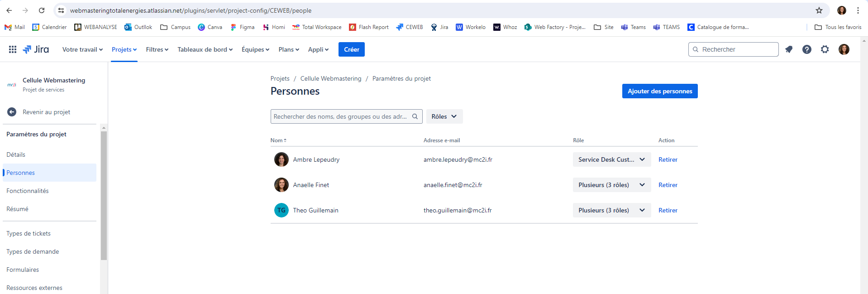The image size is (868, 294).
Task: Click Cellule Webmastering in the breadcrumb
Action: coord(331,78)
